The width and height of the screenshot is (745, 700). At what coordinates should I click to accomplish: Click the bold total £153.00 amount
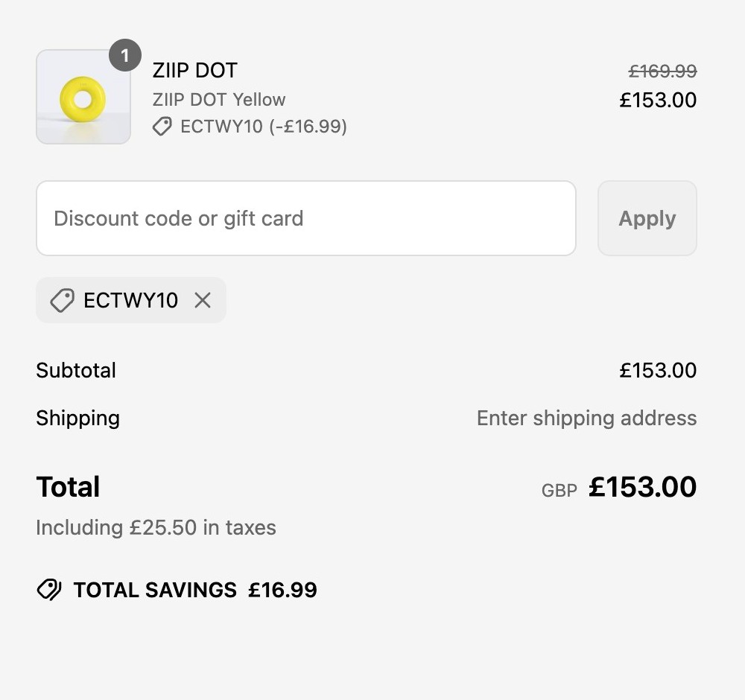coord(642,487)
